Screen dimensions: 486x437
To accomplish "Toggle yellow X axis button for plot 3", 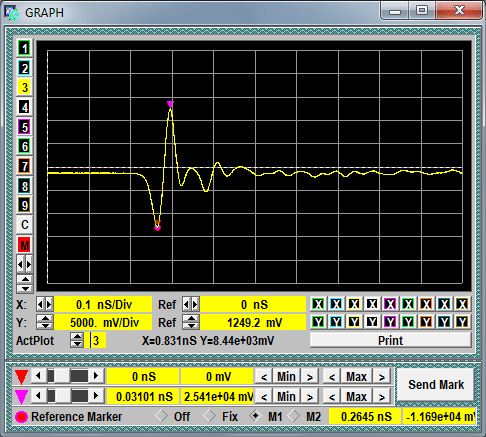I will (354, 304).
